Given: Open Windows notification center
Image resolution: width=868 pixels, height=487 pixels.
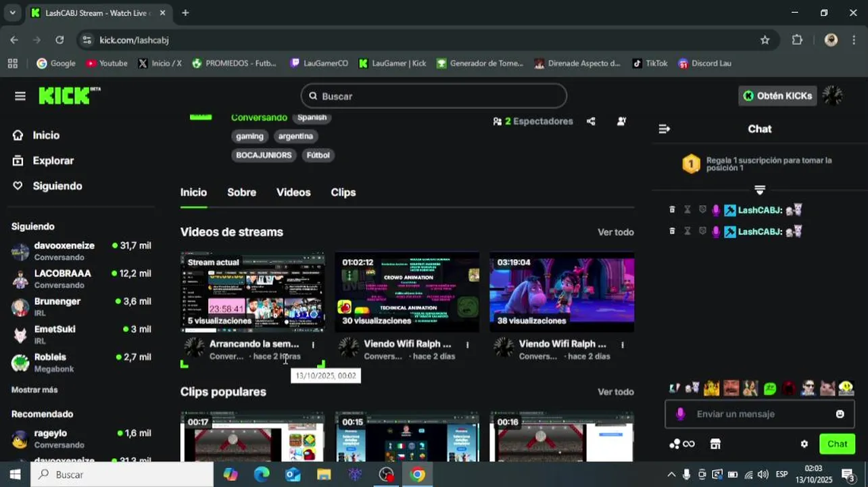Looking at the screenshot, I should click(848, 475).
